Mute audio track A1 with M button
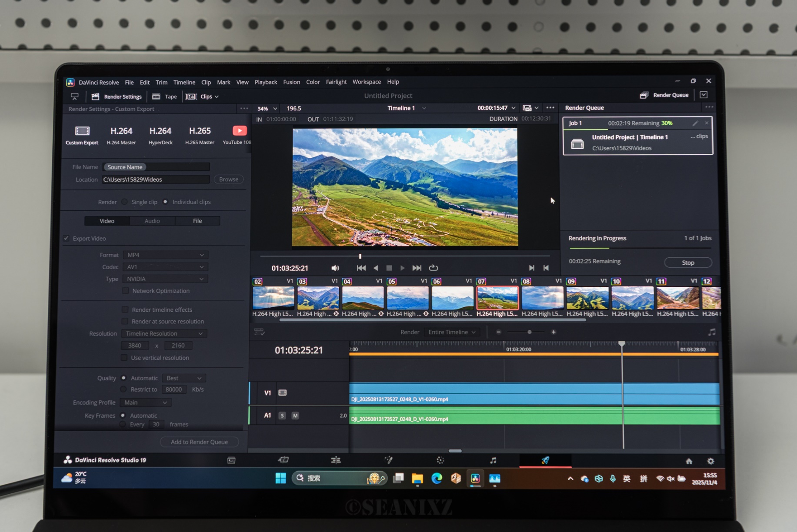The height and width of the screenshot is (532, 797). tap(295, 416)
